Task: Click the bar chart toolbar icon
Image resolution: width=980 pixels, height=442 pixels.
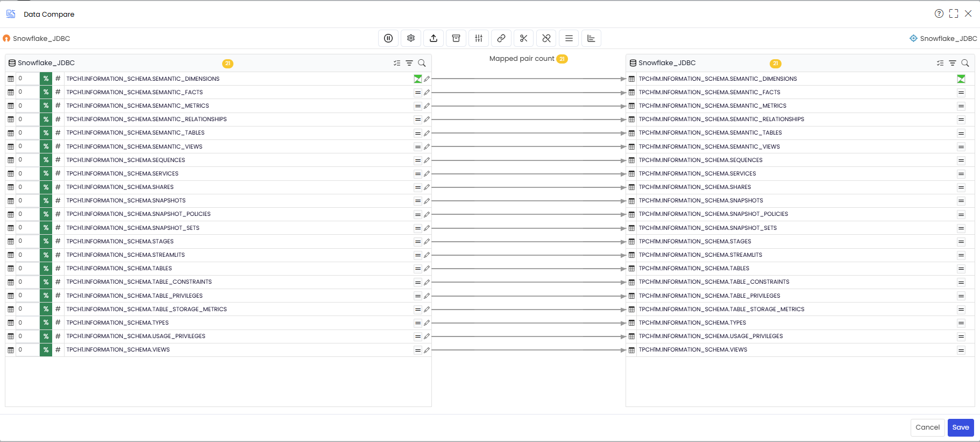Action: [x=591, y=38]
